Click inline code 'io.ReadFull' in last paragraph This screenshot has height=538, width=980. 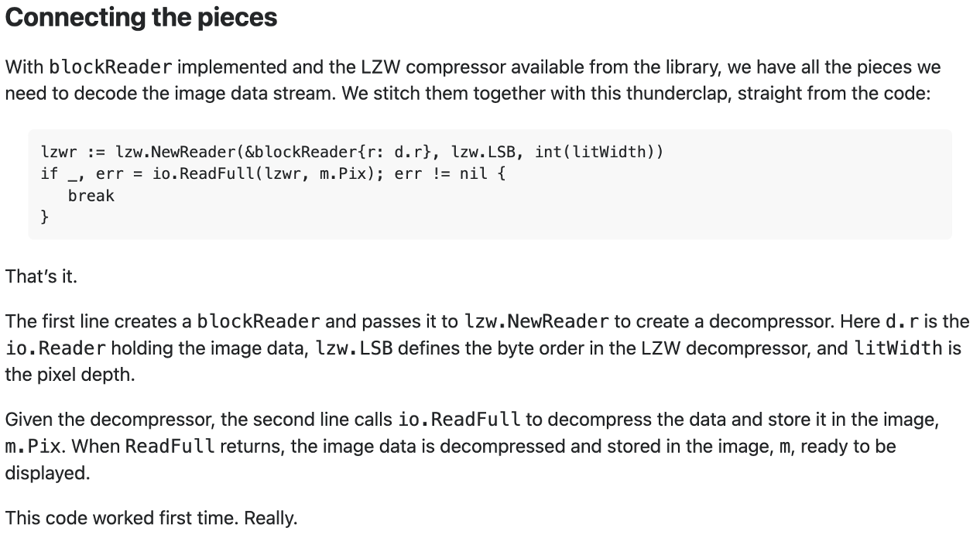click(x=459, y=420)
